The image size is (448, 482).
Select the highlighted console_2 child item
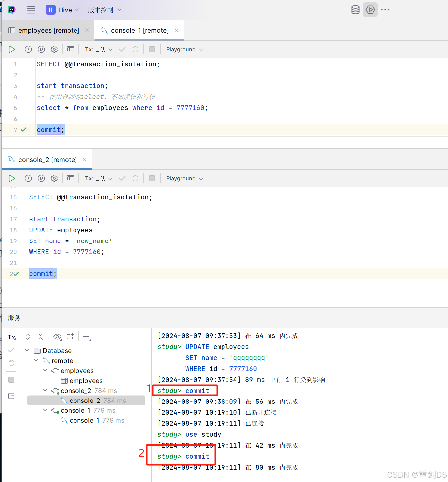pos(86,401)
